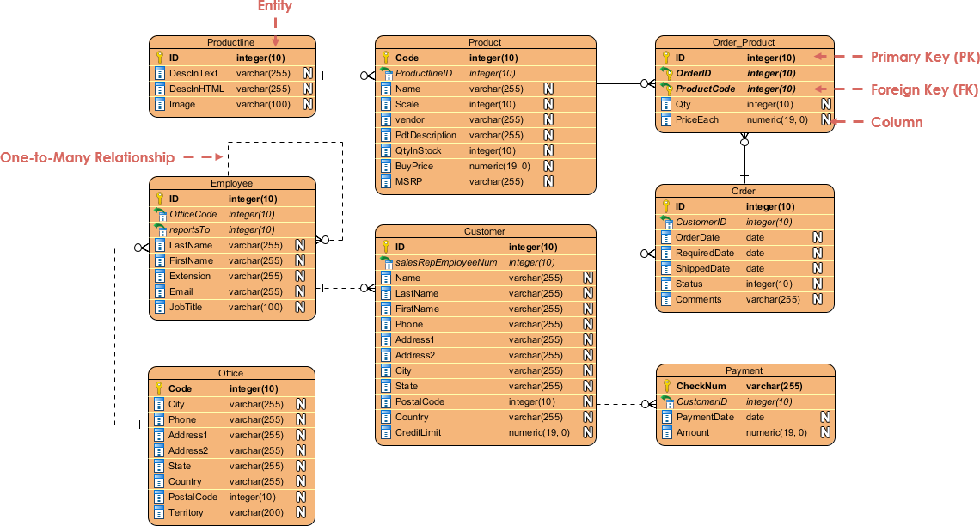The width and height of the screenshot is (980, 526).
Task: Click the crow's foot connector at Product's left
Action: pyautogui.click(x=367, y=76)
